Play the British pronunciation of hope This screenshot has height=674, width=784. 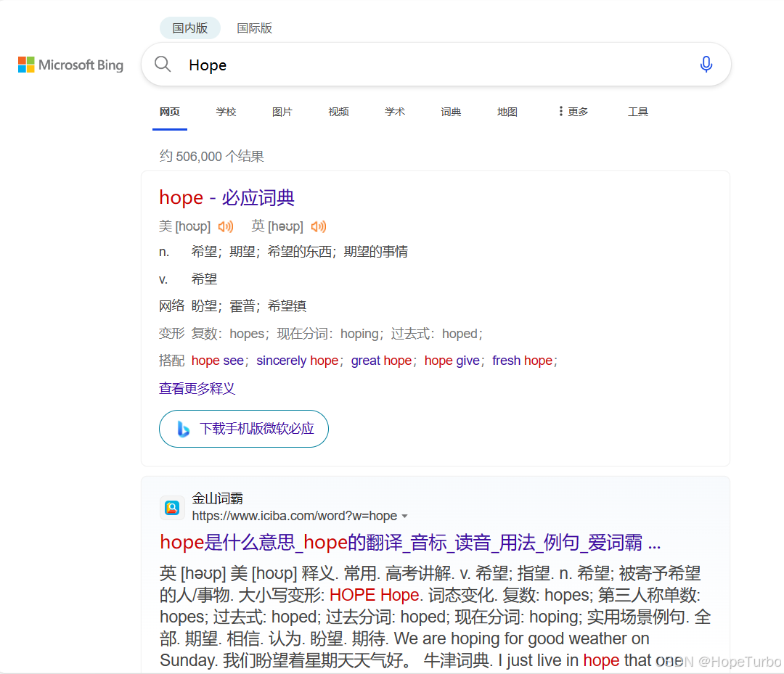(318, 226)
